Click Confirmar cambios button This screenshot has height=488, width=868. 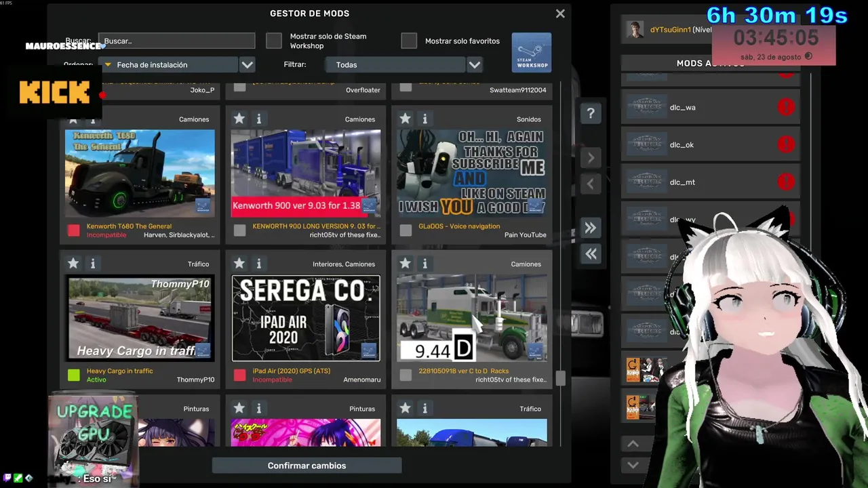pyautogui.click(x=307, y=466)
